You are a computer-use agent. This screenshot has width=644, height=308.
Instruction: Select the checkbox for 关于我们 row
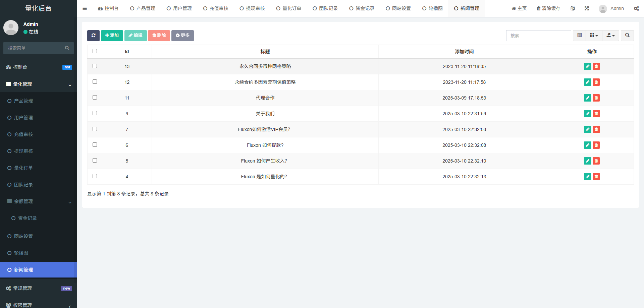point(95,113)
